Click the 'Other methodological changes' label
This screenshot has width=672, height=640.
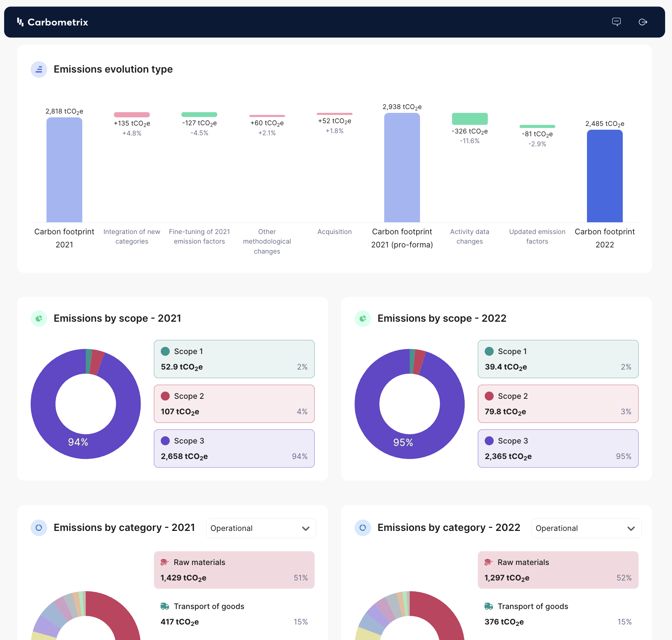pyautogui.click(x=267, y=242)
